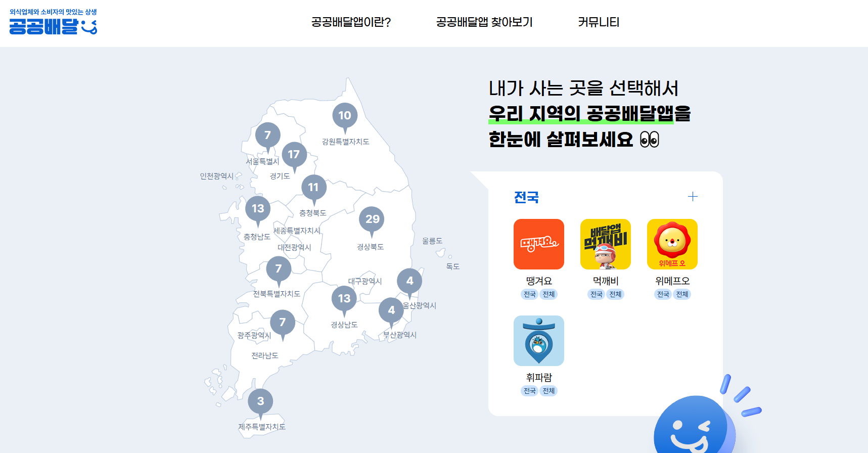Open the 위메프오 app icon

point(672,244)
